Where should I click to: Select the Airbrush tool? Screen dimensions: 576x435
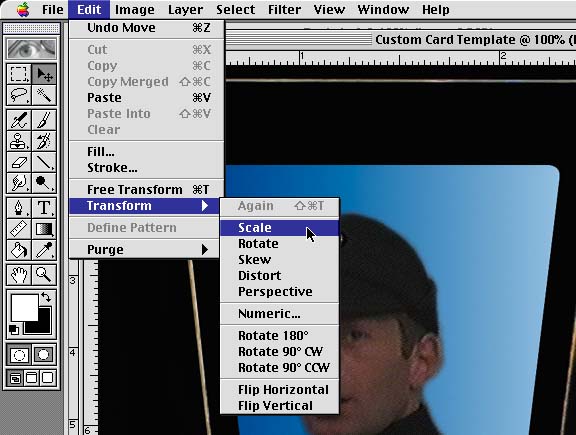coord(19,120)
